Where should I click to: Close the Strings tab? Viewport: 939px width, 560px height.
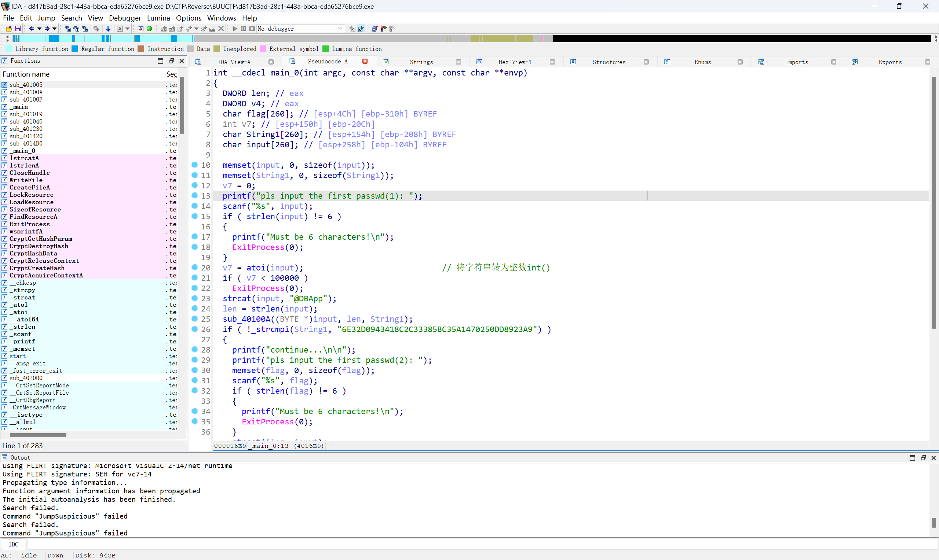click(x=458, y=62)
